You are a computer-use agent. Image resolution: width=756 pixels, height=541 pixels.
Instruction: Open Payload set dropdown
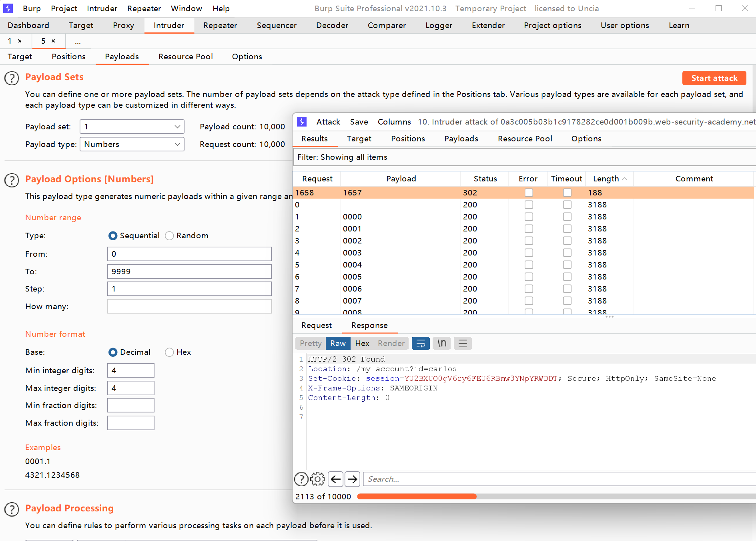click(132, 127)
